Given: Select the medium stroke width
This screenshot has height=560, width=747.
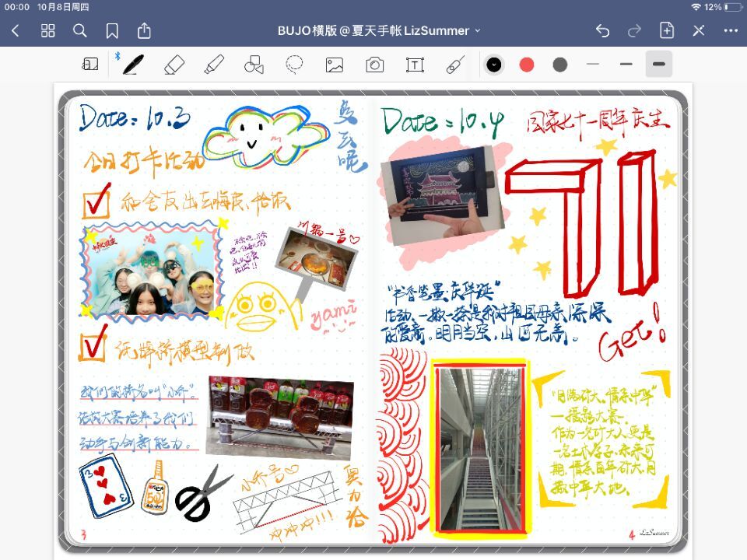Looking at the screenshot, I should coord(626,65).
